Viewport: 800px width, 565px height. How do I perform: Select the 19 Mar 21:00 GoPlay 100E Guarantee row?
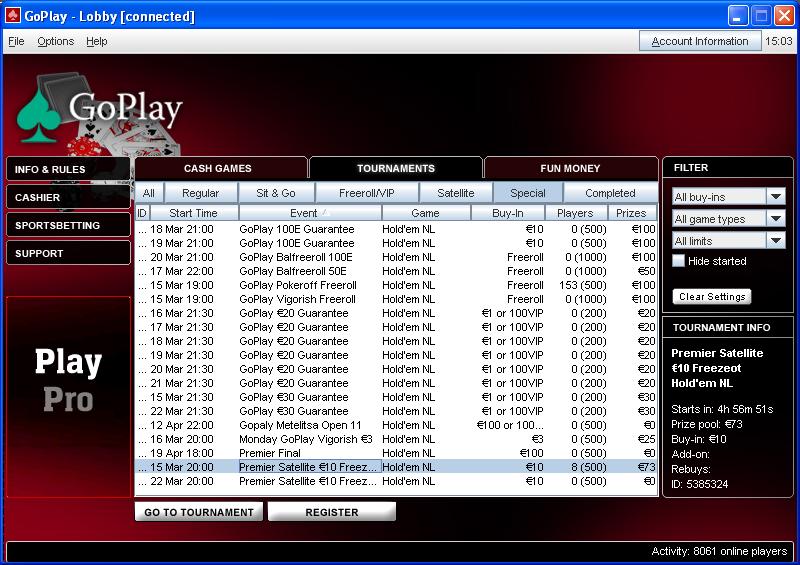(396, 243)
